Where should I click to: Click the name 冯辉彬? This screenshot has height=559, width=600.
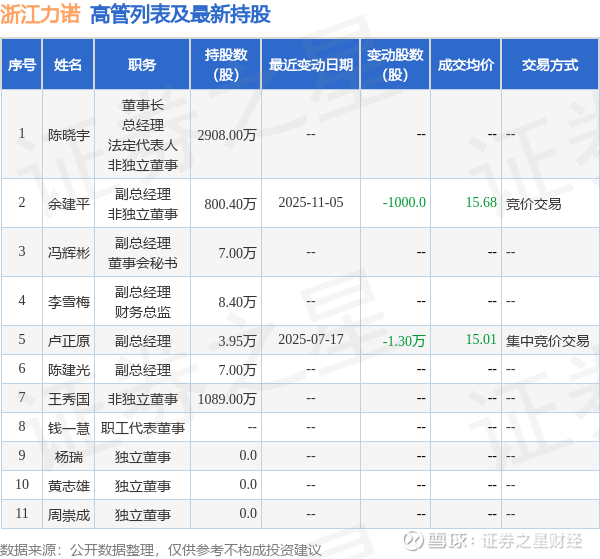[69, 253]
